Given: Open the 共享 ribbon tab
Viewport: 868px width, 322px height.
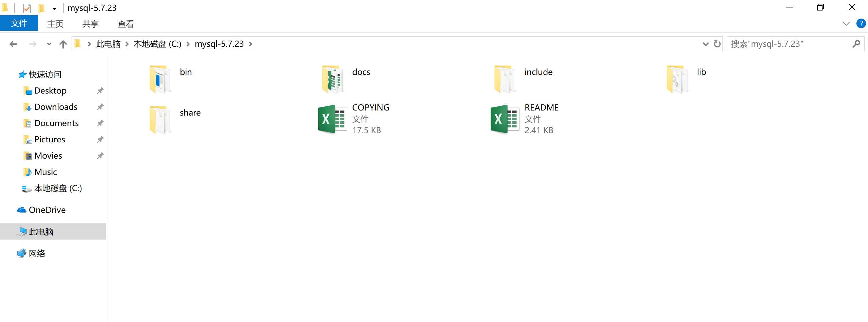Looking at the screenshot, I should click(91, 24).
